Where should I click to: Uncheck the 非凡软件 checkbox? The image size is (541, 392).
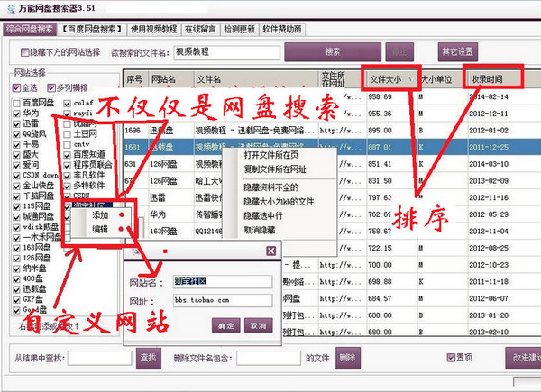[x=68, y=176]
